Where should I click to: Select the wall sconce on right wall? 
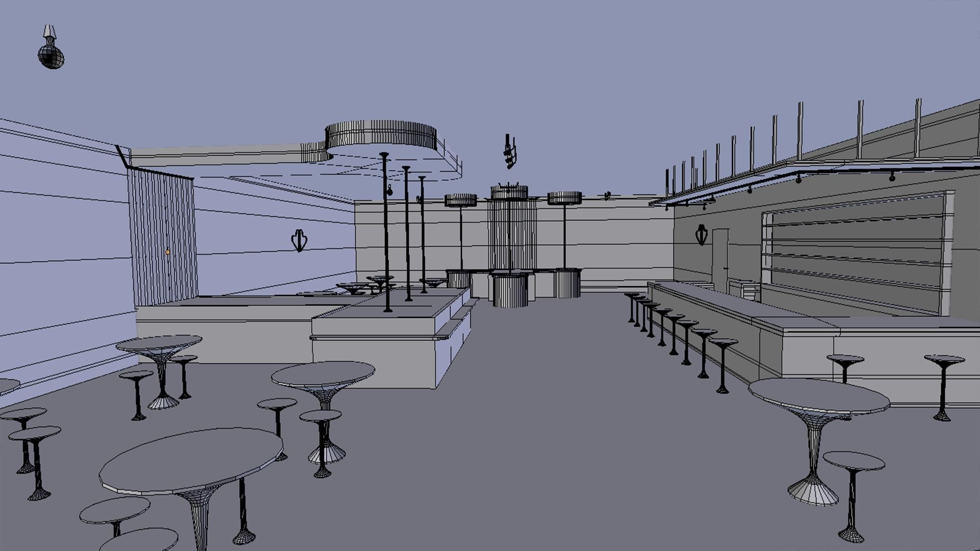coord(702,235)
